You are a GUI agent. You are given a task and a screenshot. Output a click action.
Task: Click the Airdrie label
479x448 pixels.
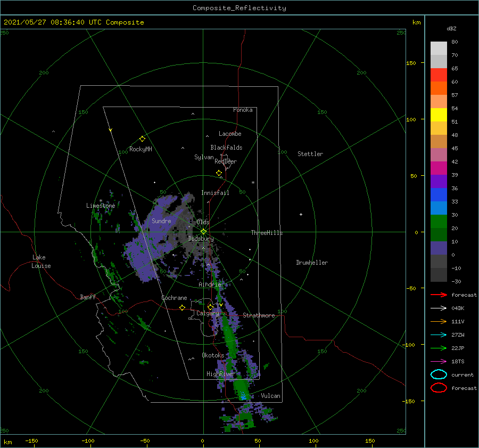[x=210, y=284]
